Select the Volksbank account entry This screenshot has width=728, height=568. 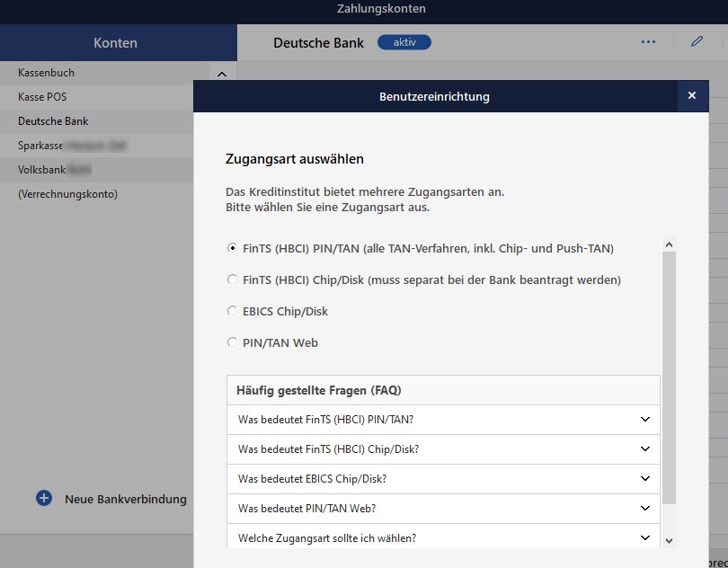click(x=96, y=170)
